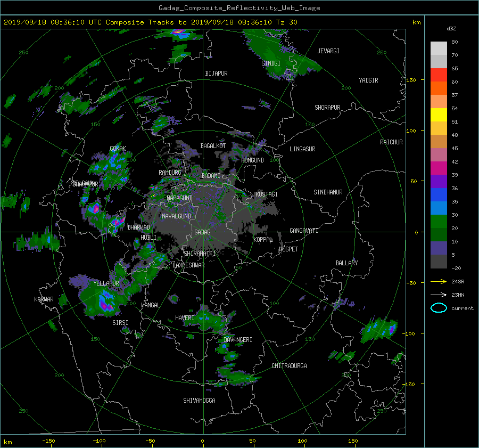Click the SINDGI city label

click(x=271, y=63)
